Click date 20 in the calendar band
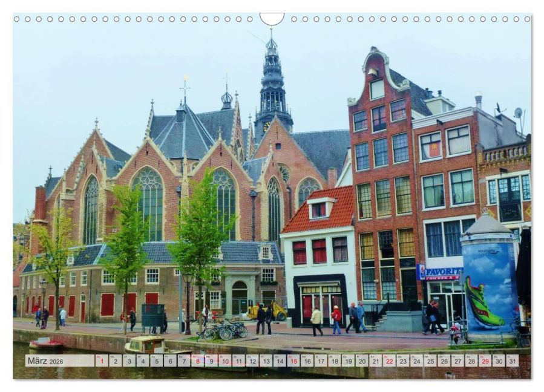544x392 pixels. [x=361, y=361]
